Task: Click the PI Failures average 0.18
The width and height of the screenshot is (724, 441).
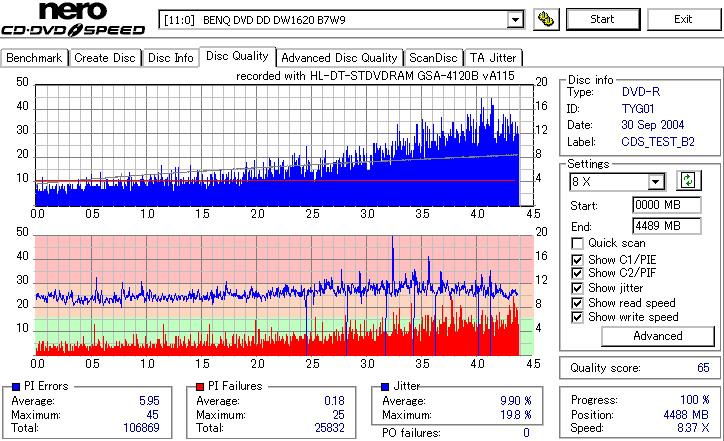Action: [334, 401]
